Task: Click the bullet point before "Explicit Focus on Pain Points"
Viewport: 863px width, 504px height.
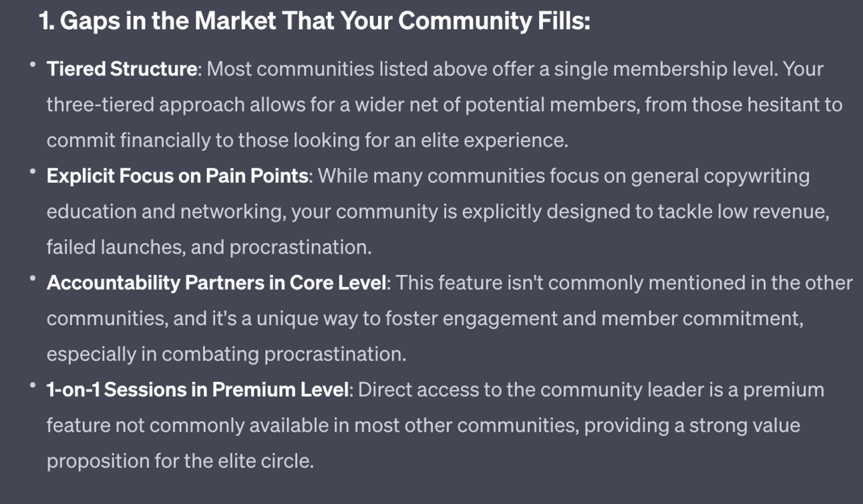Action: coord(33,172)
